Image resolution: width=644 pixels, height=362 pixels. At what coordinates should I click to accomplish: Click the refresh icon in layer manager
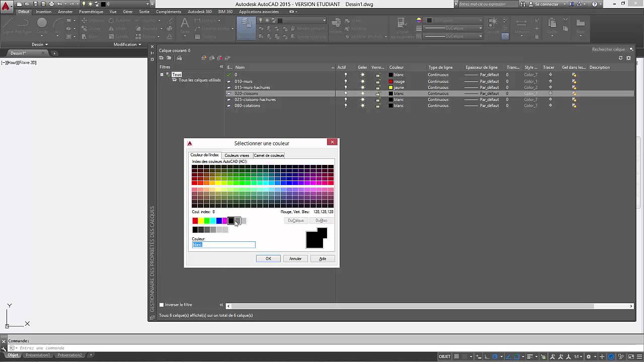620,58
